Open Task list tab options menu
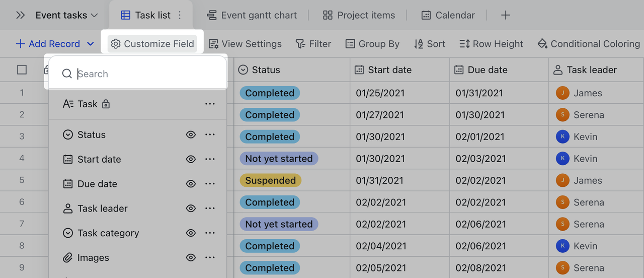Screen dimensions: 644x278 (x=180, y=16)
